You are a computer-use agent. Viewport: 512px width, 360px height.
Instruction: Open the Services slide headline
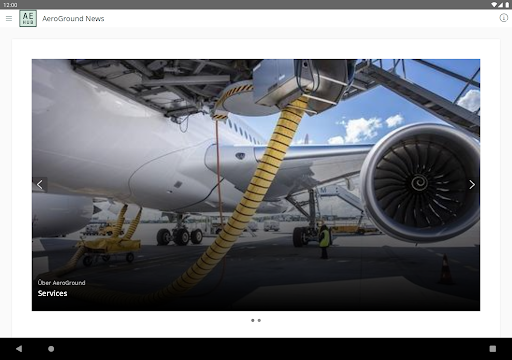[x=52, y=293]
